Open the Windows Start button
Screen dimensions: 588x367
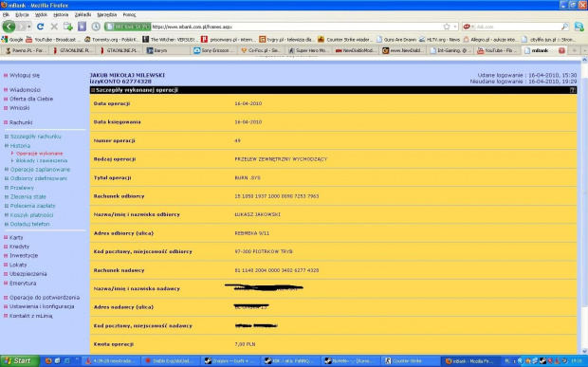click(20, 361)
